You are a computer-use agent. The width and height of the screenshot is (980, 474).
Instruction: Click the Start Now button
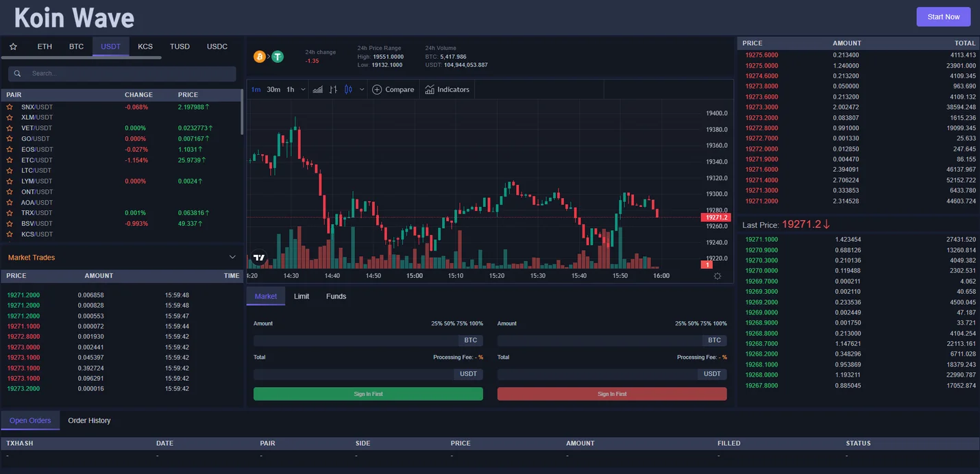click(x=944, y=17)
